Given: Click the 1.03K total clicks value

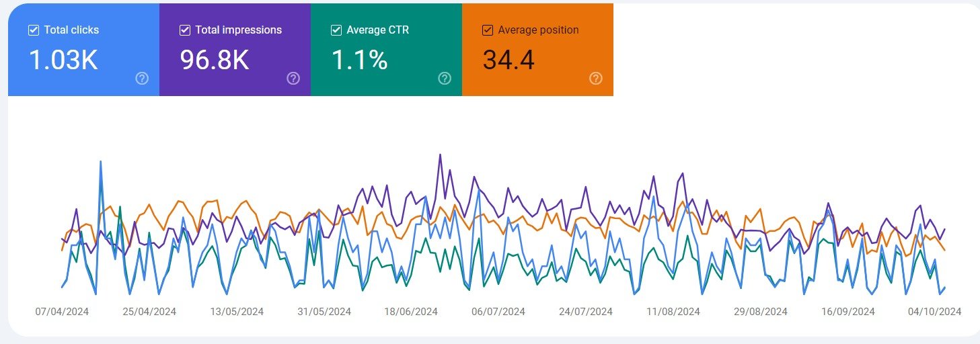Looking at the screenshot, I should click(63, 60).
